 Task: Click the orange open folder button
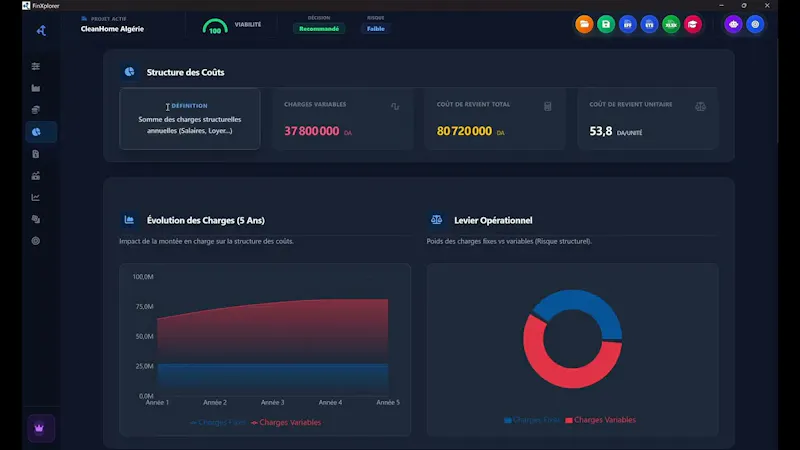584,24
